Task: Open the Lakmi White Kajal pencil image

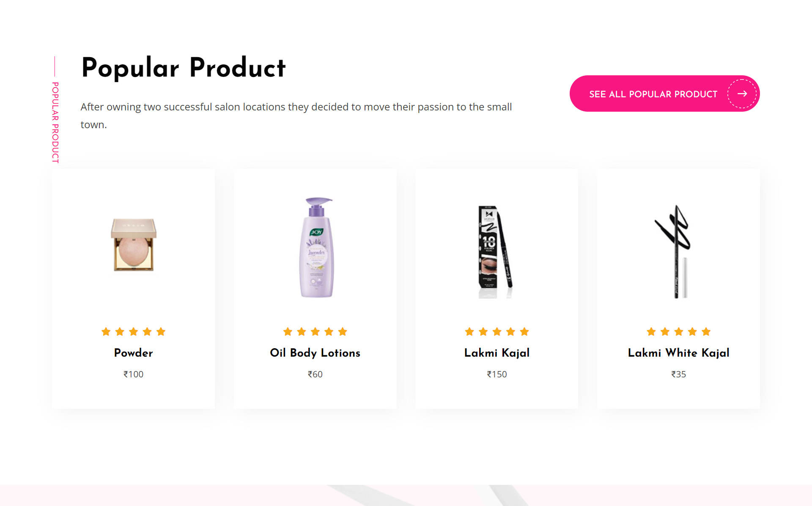Action: click(676, 252)
